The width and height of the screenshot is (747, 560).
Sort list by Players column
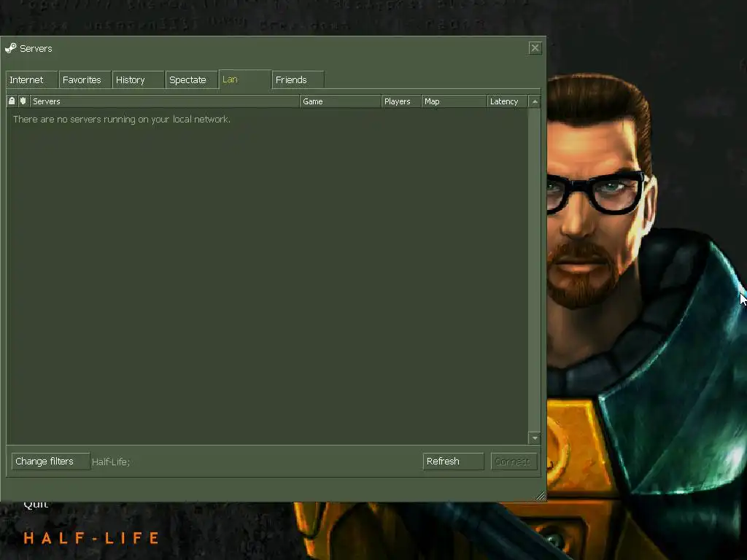click(x=401, y=101)
